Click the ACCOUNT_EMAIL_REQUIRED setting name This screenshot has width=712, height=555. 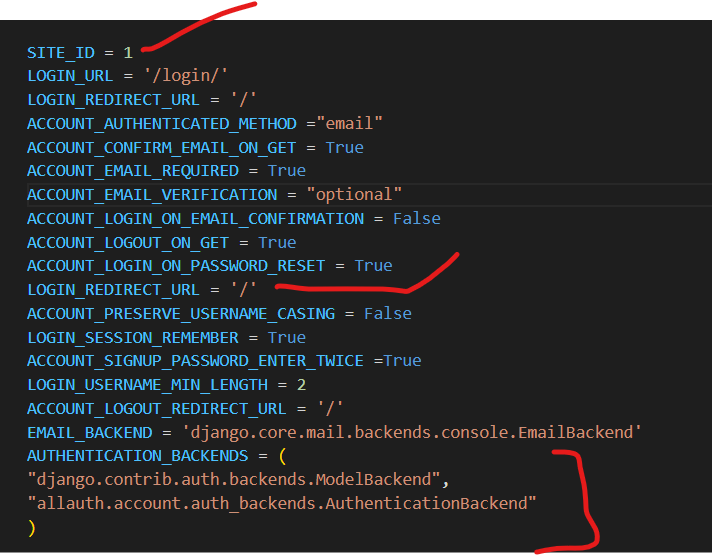click(133, 171)
